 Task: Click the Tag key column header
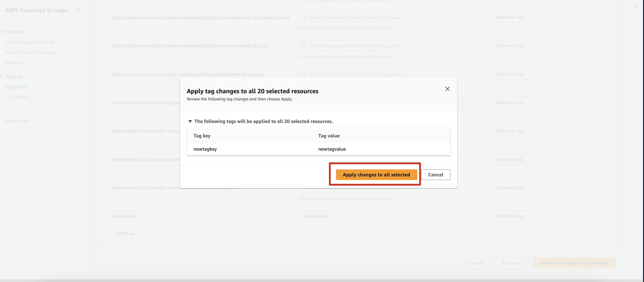202,136
